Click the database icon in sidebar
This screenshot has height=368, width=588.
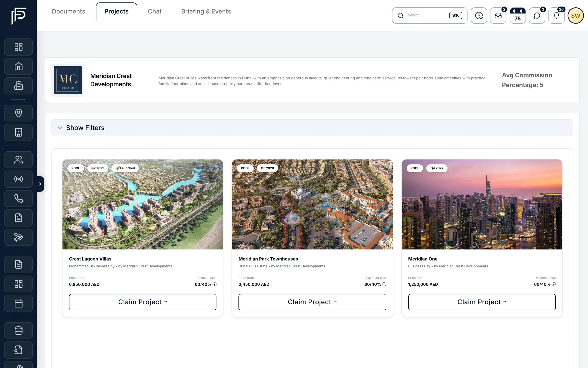[x=18, y=330]
